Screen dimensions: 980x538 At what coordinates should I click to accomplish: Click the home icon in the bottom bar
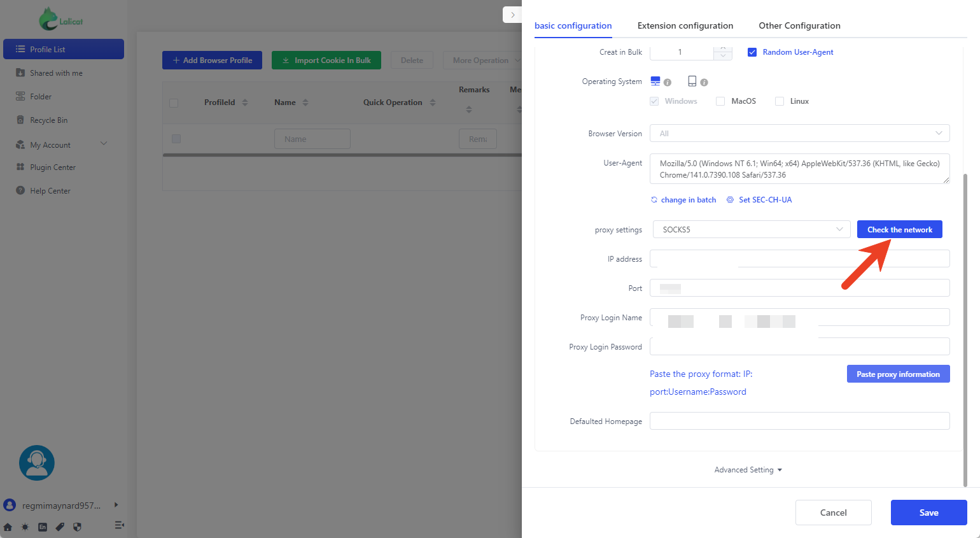[x=8, y=527]
